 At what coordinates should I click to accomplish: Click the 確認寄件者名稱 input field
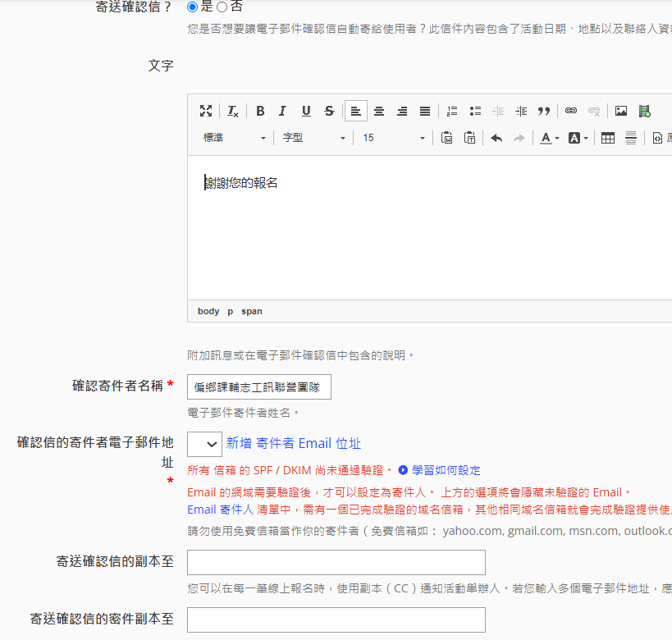(x=259, y=387)
